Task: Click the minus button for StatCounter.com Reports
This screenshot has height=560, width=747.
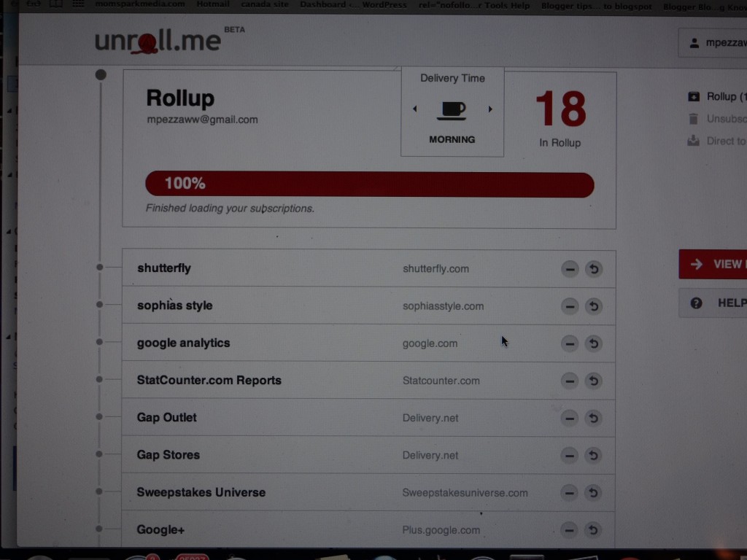Action: [x=569, y=381]
